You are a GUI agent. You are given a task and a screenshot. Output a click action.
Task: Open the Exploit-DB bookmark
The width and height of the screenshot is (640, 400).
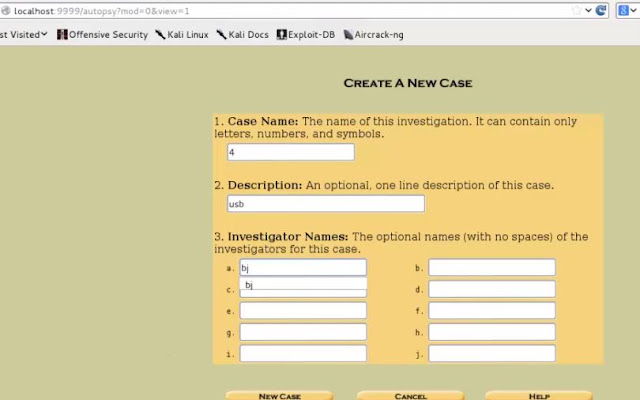click(x=306, y=35)
